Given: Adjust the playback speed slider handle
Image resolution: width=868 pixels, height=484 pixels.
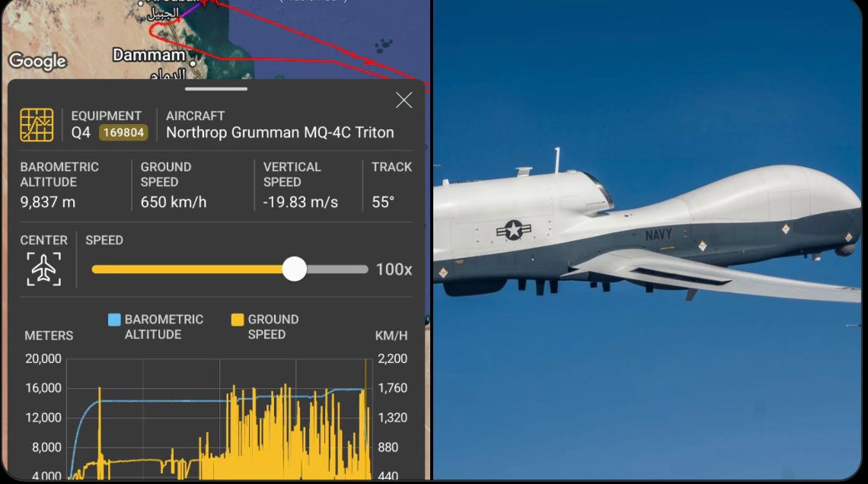Looking at the screenshot, I should pyautogui.click(x=294, y=269).
